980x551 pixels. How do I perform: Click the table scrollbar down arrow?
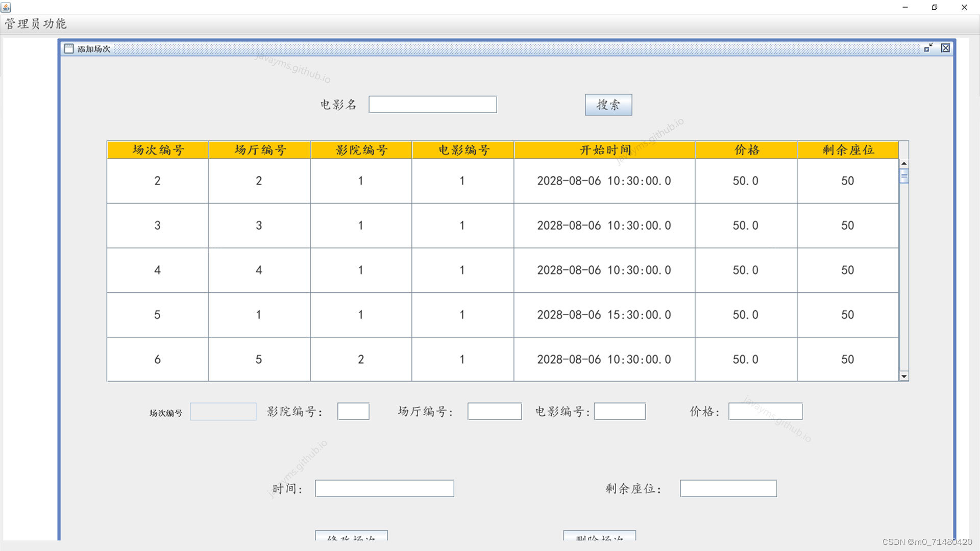coord(904,377)
